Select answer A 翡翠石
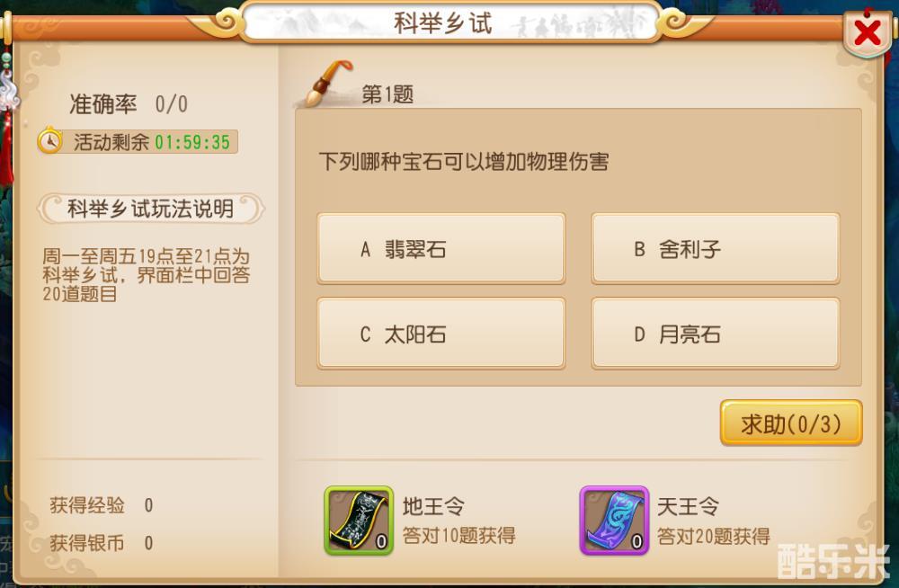Image resolution: width=899 pixels, height=588 pixels. 441,248
